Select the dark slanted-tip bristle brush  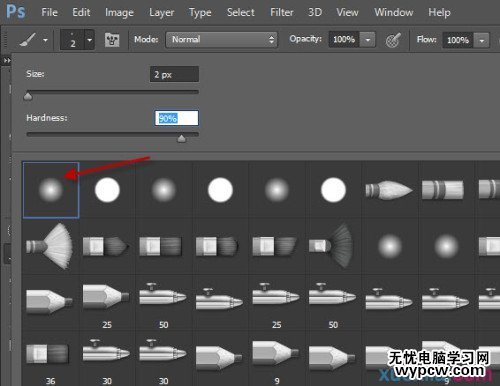click(274, 246)
